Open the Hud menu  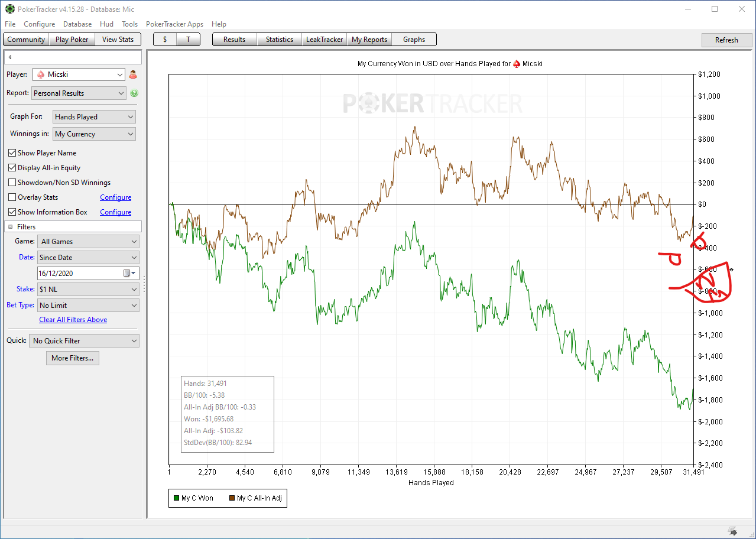click(x=106, y=24)
